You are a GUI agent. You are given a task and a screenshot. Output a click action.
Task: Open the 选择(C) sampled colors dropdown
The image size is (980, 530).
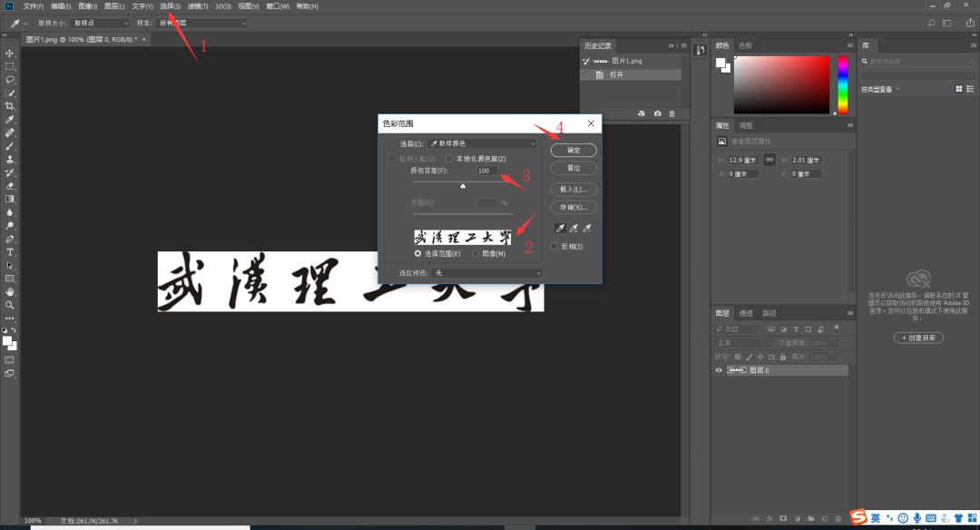(482, 143)
